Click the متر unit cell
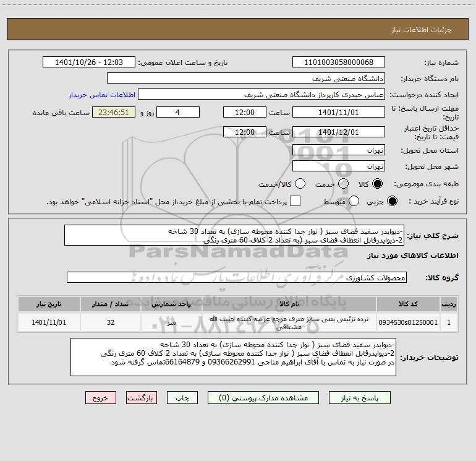This screenshot has width=476, height=461. (x=171, y=322)
